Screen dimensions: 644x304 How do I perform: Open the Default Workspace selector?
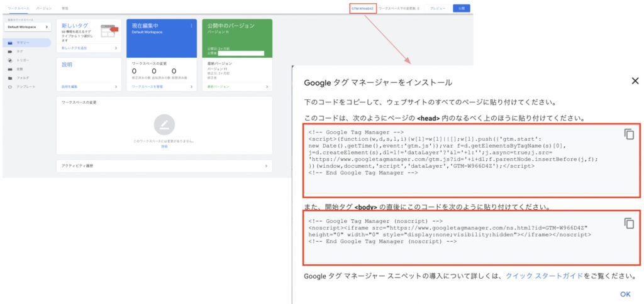pos(28,27)
